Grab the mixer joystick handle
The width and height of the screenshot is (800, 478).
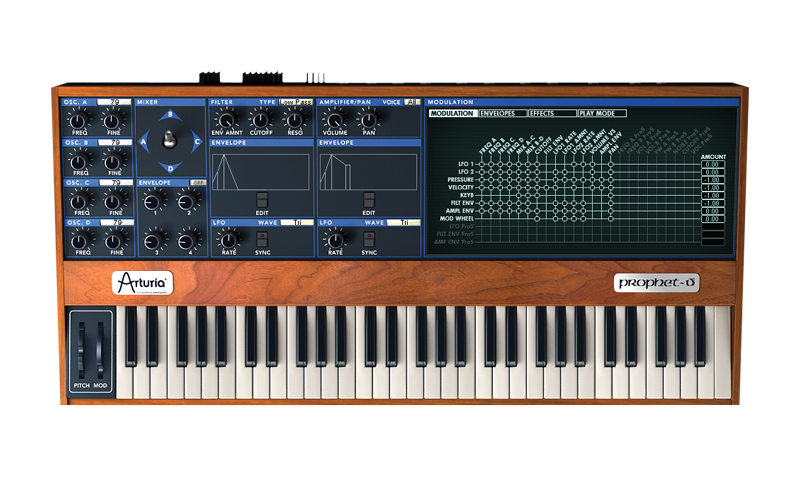(x=169, y=139)
